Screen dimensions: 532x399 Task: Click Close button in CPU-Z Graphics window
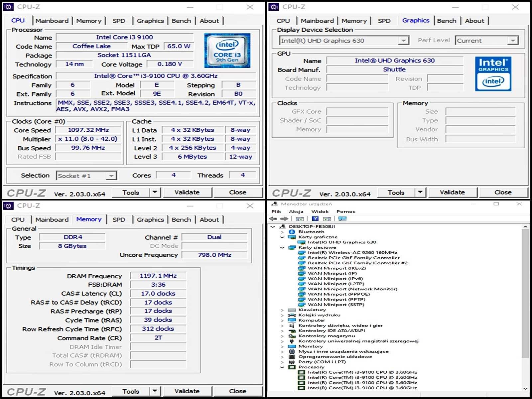point(503,192)
